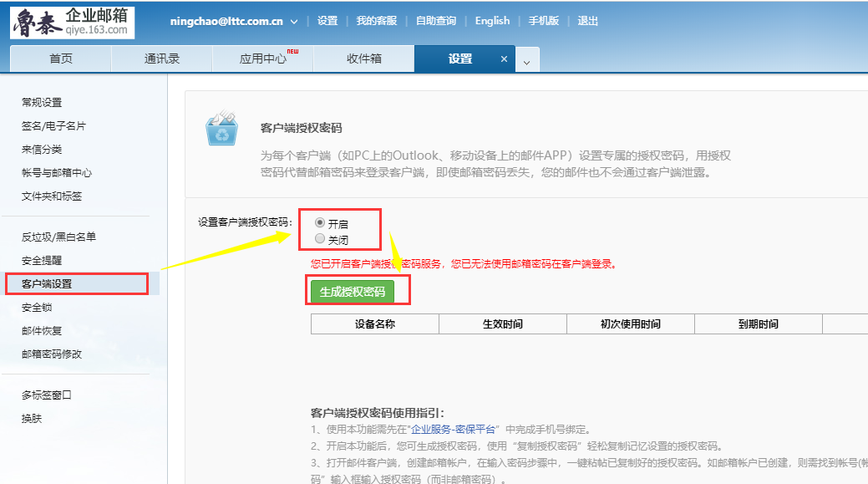This screenshot has height=484, width=868.
Task: Click the 鲁泰 企业邮箱 logo
Action: [72, 22]
